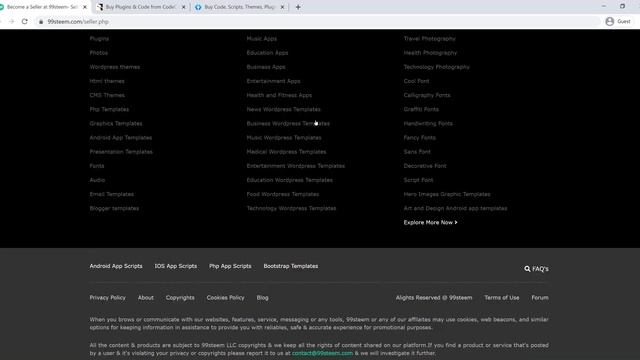
Task: Go to Graphics Templates
Action: click(116, 124)
